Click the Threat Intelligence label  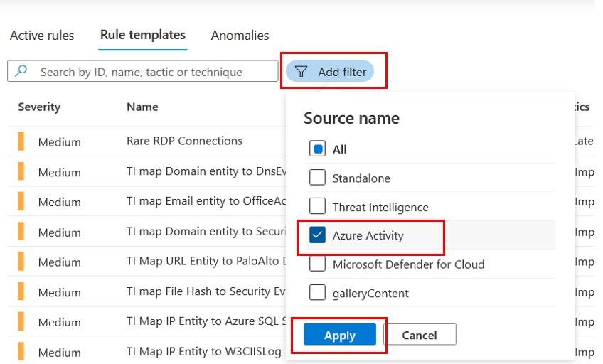(380, 207)
